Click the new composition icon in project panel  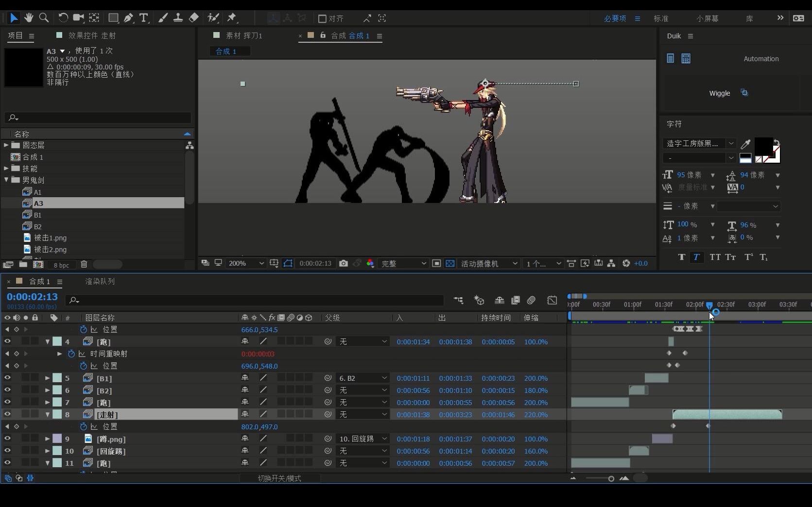click(x=38, y=264)
